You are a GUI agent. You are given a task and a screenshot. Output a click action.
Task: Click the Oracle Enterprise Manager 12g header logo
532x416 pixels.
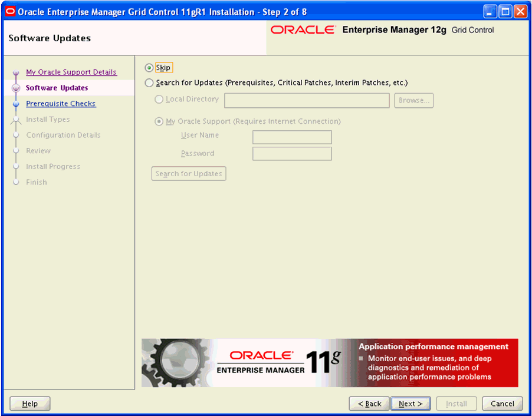382,30
